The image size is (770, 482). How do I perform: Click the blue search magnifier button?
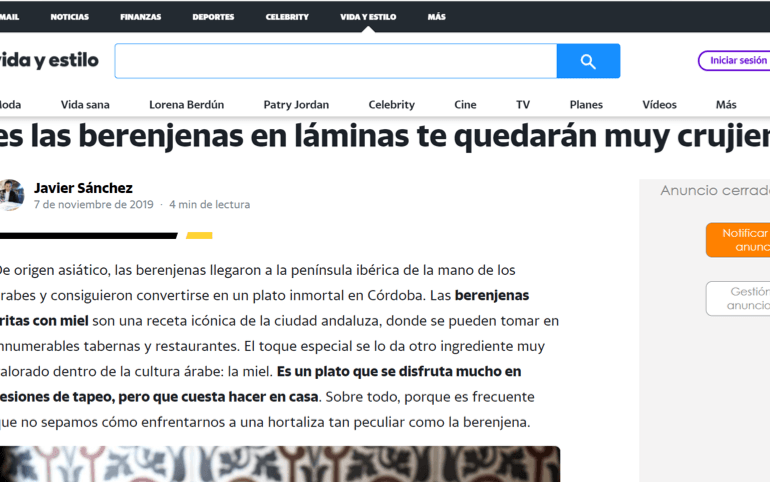[588, 61]
